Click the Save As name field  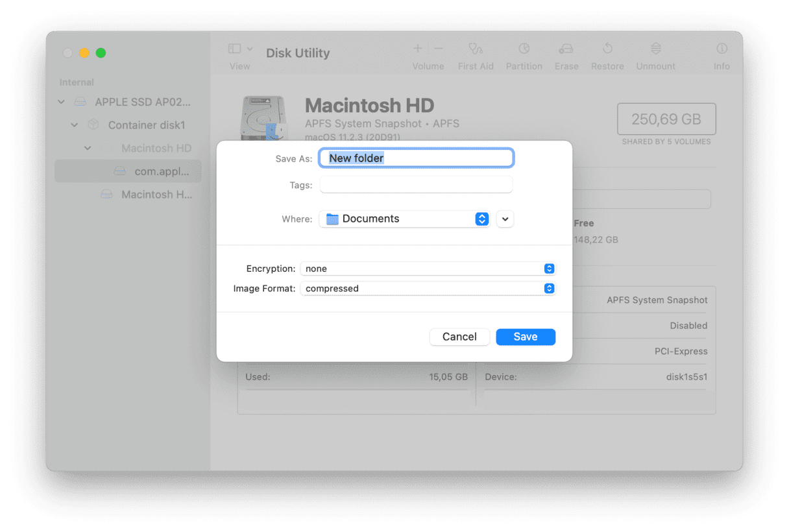416,158
